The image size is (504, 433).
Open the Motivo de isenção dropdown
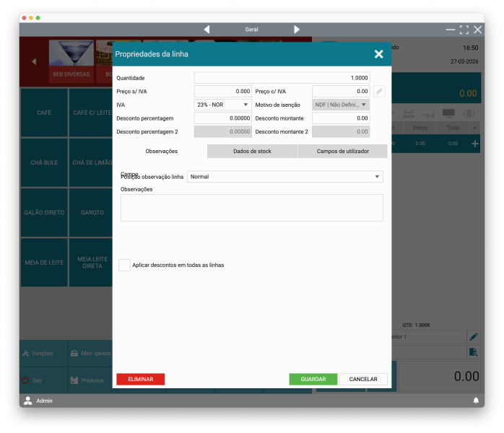341,105
